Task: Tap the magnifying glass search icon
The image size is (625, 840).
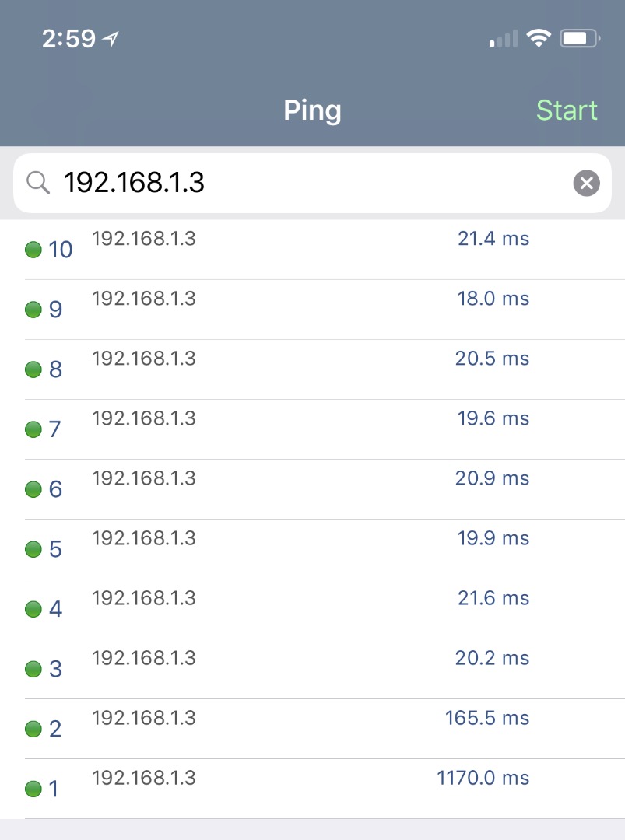Action: 37,183
